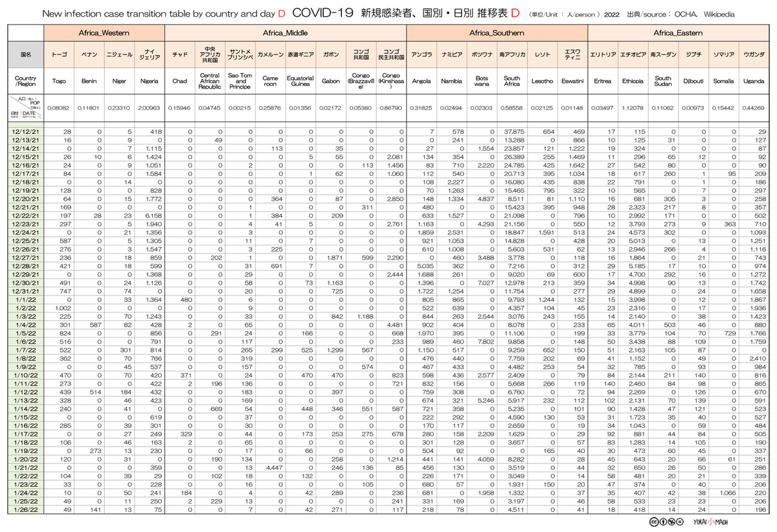Click the Central African Republic column header
777x532 pixels.
(x=210, y=81)
